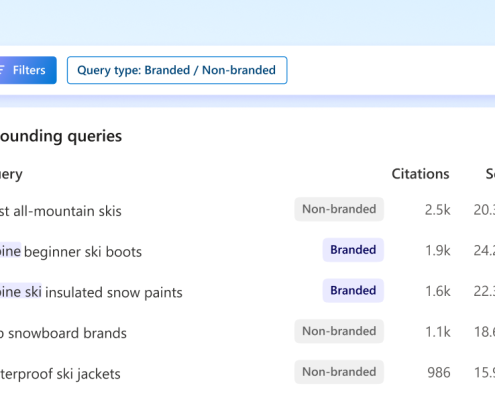Sort by the Citations column header
Screen dimensions: 495x400
420,174
